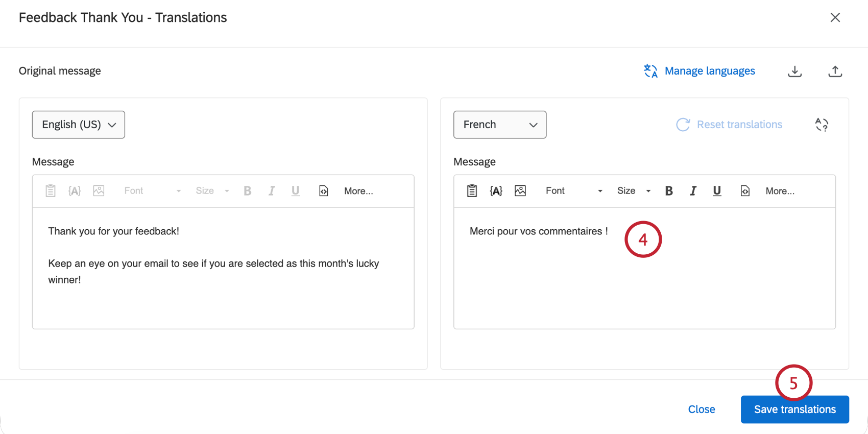Click paste icon in original message toolbar
The height and width of the screenshot is (434, 868).
click(50, 191)
